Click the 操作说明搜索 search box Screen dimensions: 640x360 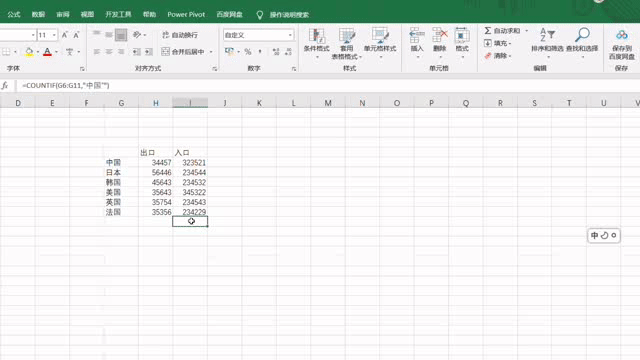coord(289,15)
